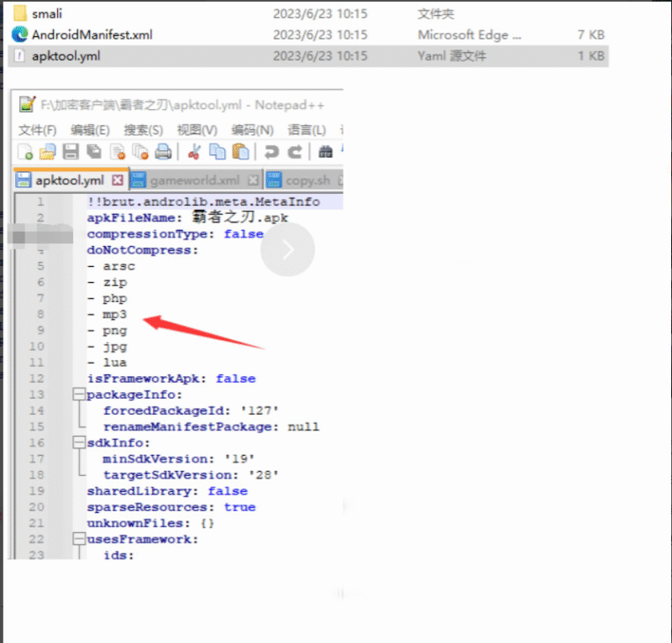Select the smali folder

[46, 13]
